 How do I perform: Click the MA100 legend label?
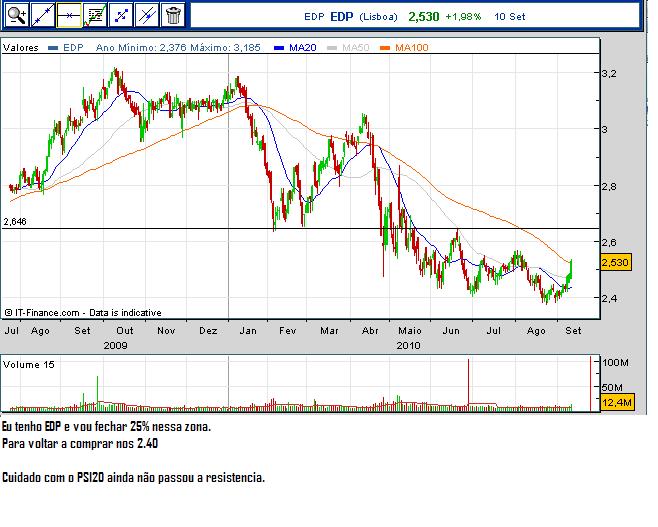pyautogui.click(x=412, y=47)
